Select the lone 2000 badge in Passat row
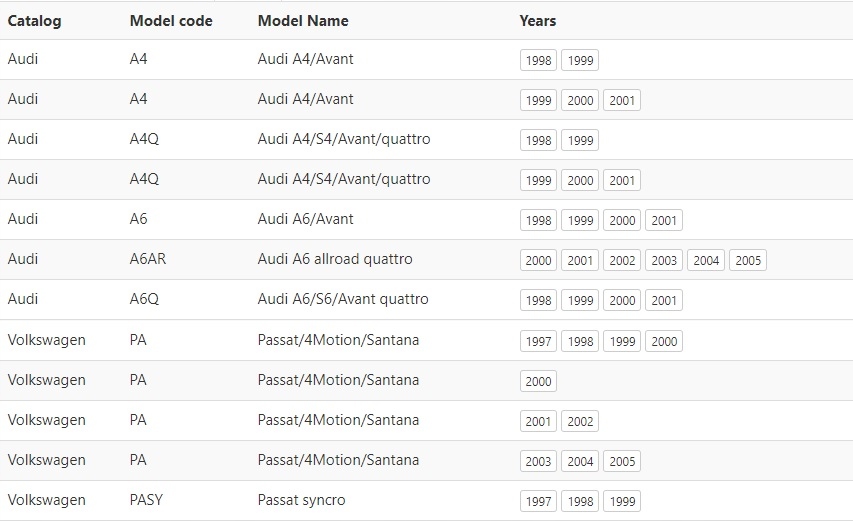The height and width of the screenshot is (521, 853). (x=538, y=381)
